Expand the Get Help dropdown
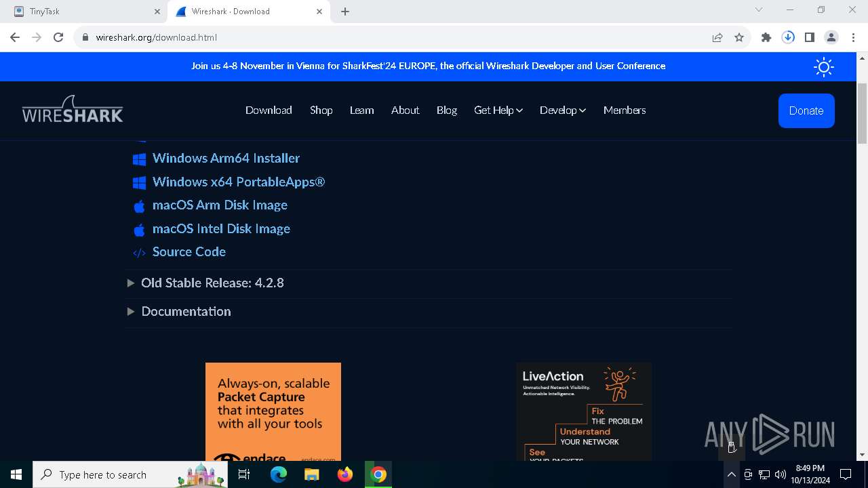The width and height of the screenshot is (868, 488). [498, 110]
